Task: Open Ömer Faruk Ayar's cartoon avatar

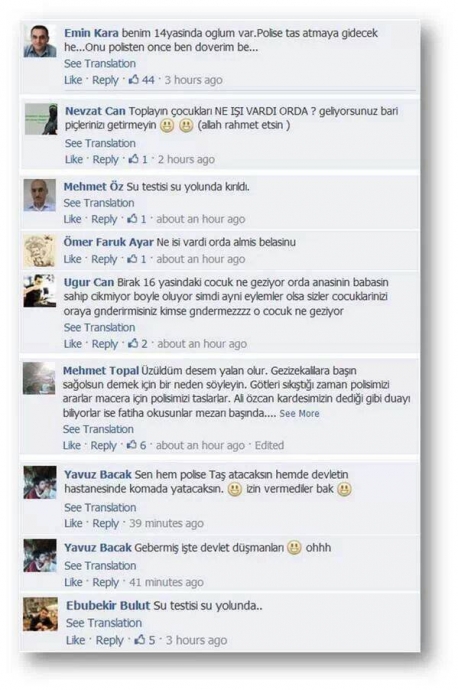Action: [40, 251]
